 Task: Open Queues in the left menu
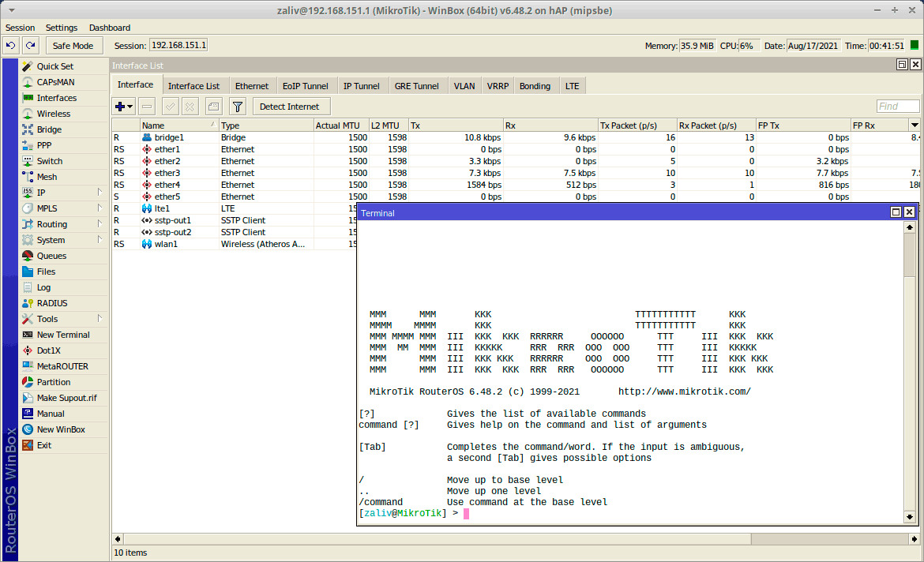click(x=51, y=256)
